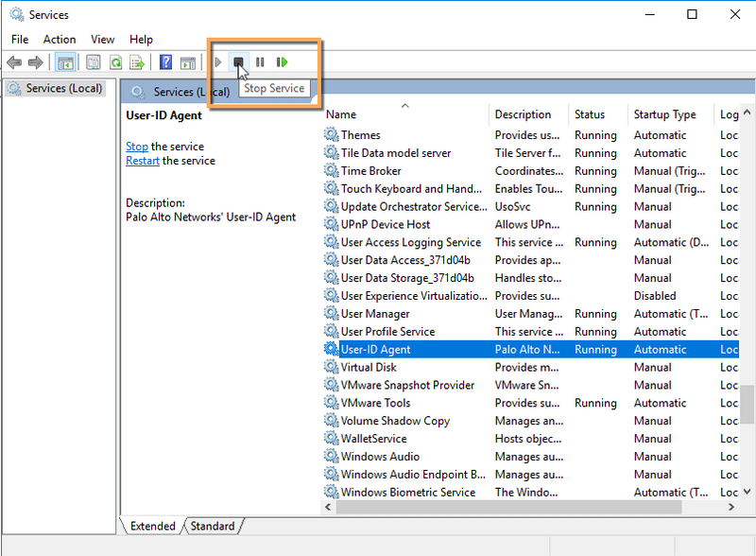The width and height of the screenshot is (756, 556).
Task: Select the Windows Audio service row
Action: (x=380, y=456)
